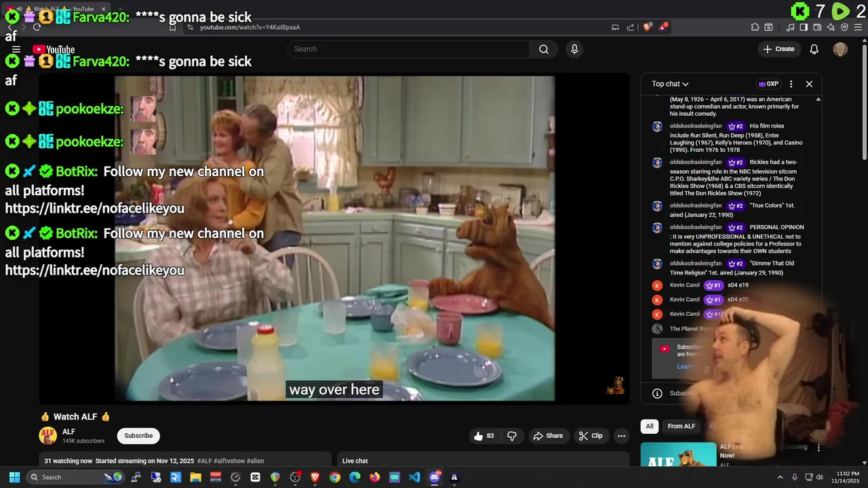The height and width of the screenshot is (488, 868).
Task: Open the YouTube notifications bell
Action: click(814, 49)
